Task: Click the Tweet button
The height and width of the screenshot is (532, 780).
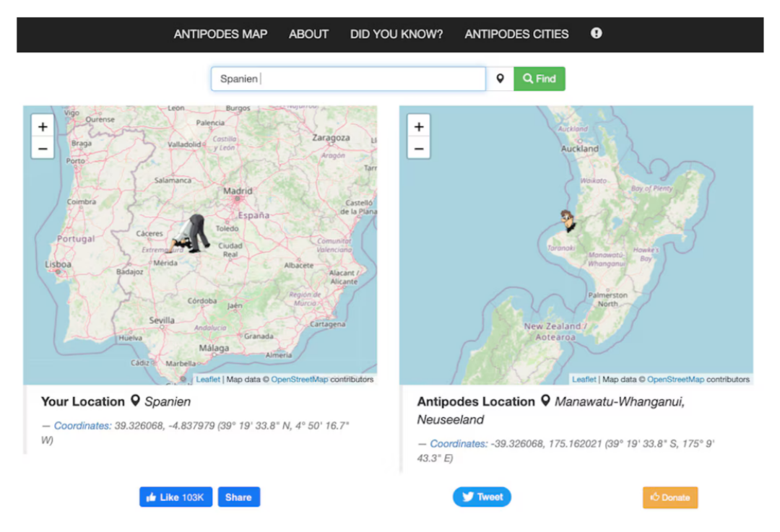Action: pyautogui.click(x=482, y=497)
